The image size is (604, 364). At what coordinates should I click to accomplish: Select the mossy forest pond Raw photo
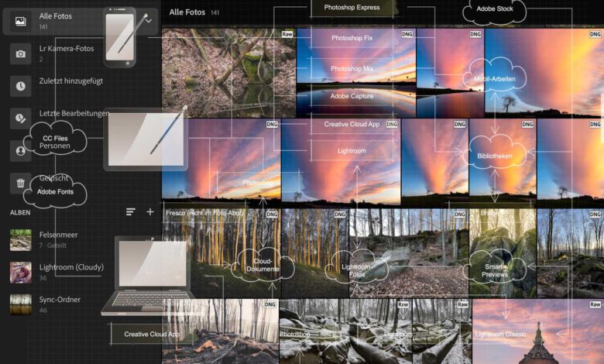[228, 73]
